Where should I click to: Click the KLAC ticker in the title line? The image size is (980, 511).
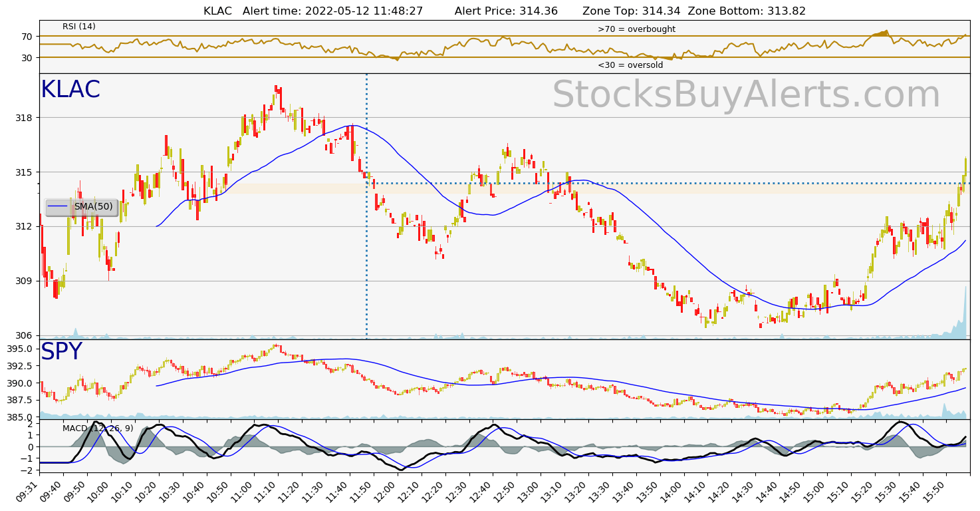(x=218, y=11)
